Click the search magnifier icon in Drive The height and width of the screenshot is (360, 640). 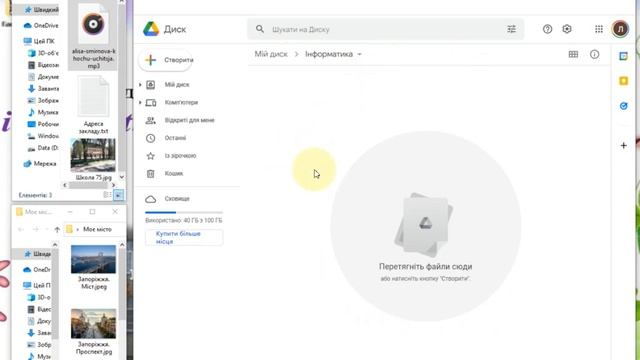(260, 29)
